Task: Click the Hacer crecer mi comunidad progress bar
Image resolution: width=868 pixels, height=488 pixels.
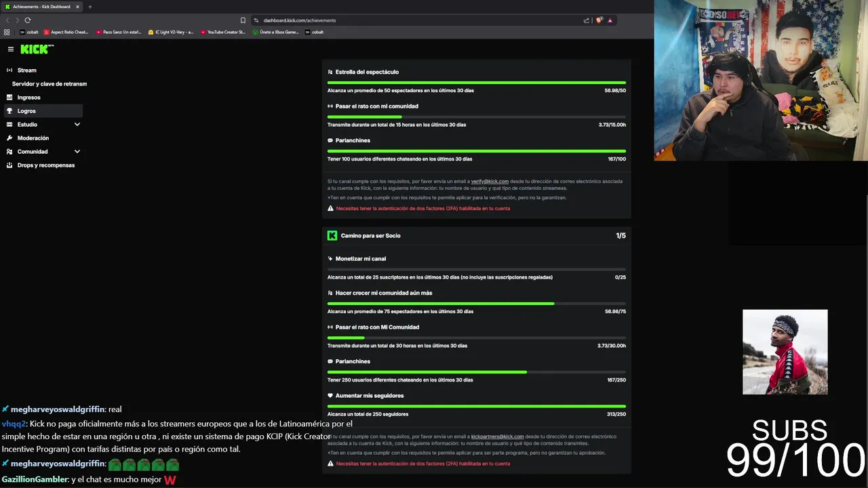Action: pos(477,304)
